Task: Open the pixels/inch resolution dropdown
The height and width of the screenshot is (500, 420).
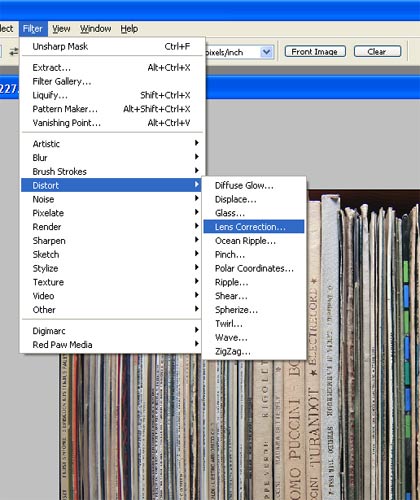Action: pos(266,52)
